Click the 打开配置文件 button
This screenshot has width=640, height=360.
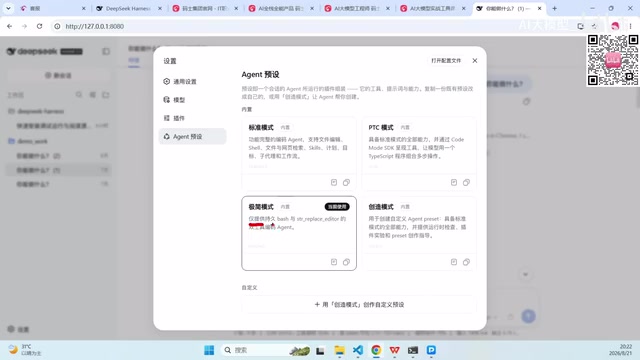click(446, 60)
